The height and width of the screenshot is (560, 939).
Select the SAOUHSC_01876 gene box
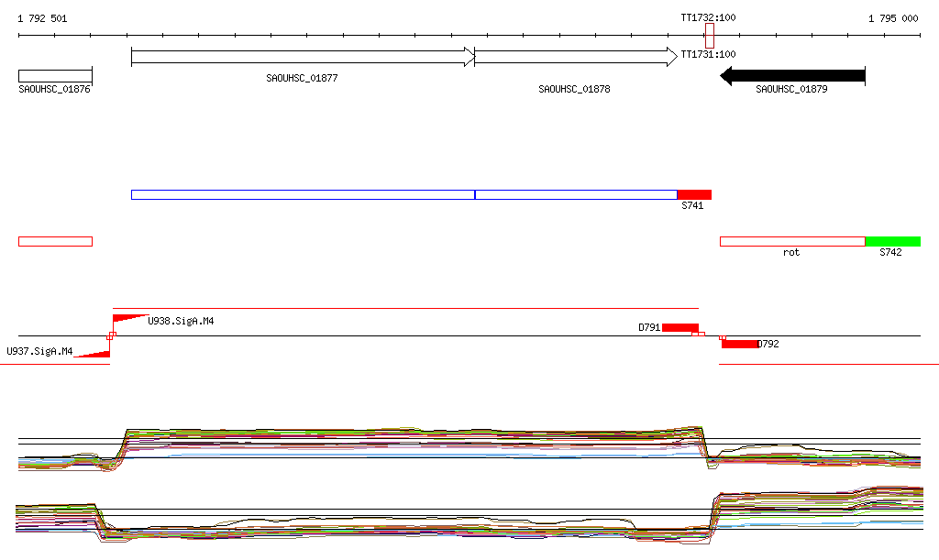[x=55, y=75]
